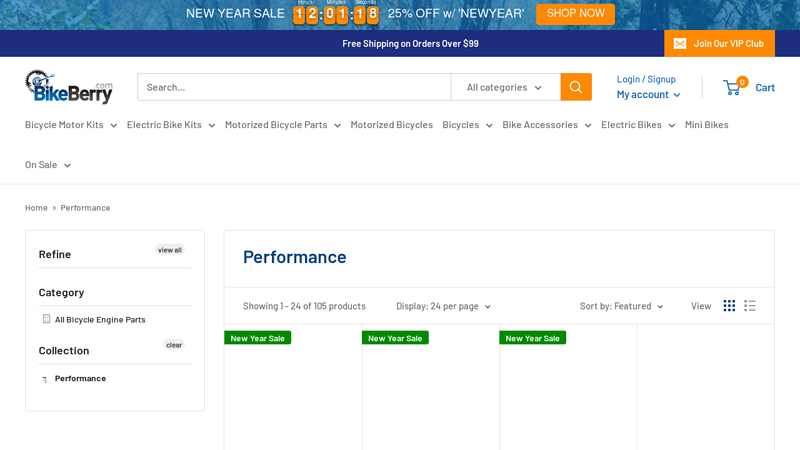Click view all in Refine panel
Screen dimensions: 800x450
click(170, 250)
